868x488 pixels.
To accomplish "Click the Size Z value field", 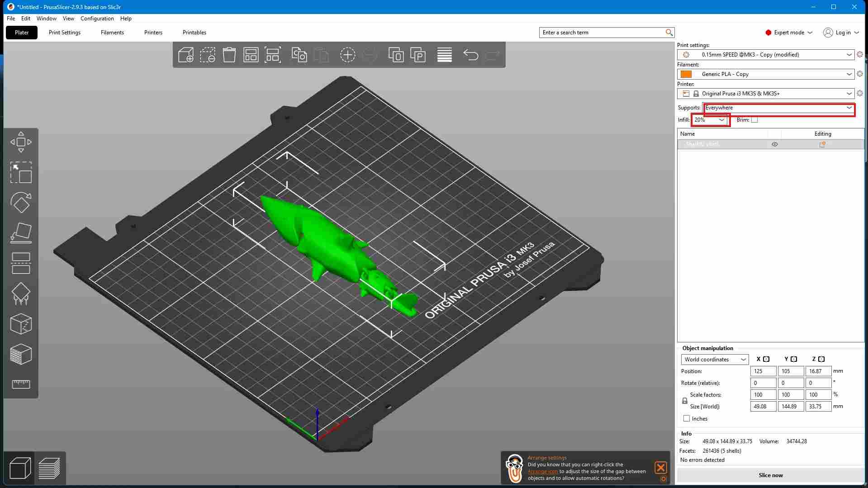I will click(819, 407).
